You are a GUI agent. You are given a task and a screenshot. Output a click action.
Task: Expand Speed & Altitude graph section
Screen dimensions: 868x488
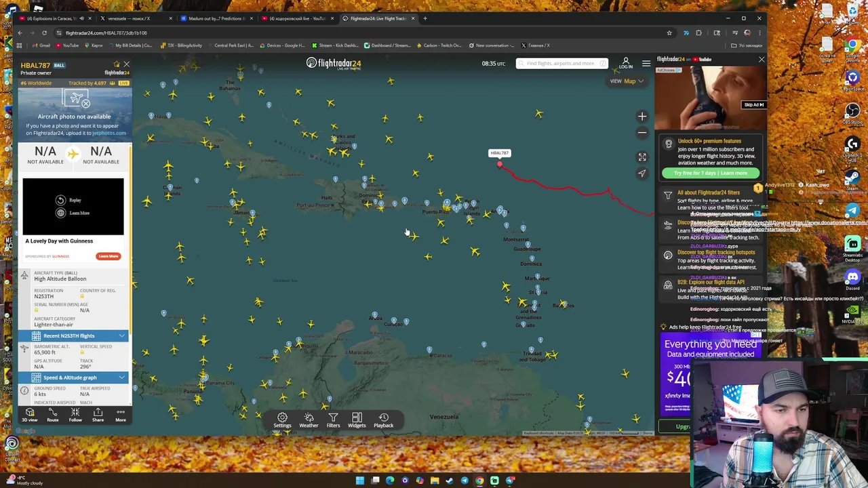pyautogui.click(x=73, y=378)
